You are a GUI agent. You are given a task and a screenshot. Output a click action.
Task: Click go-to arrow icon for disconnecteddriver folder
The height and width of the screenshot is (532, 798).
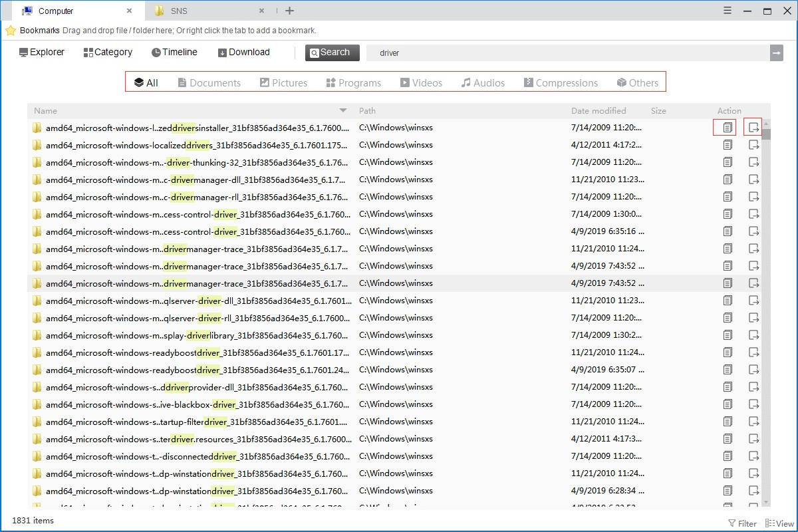(x=754, y=456)
